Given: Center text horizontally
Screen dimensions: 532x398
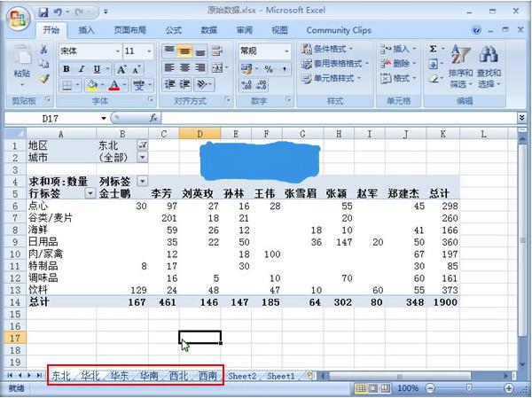Looking at the screenshot, I should point(184,67).
